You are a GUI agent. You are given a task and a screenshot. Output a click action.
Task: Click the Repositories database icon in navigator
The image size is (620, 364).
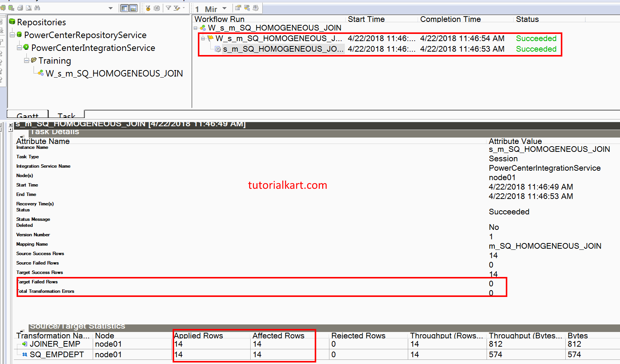(12, 22)
